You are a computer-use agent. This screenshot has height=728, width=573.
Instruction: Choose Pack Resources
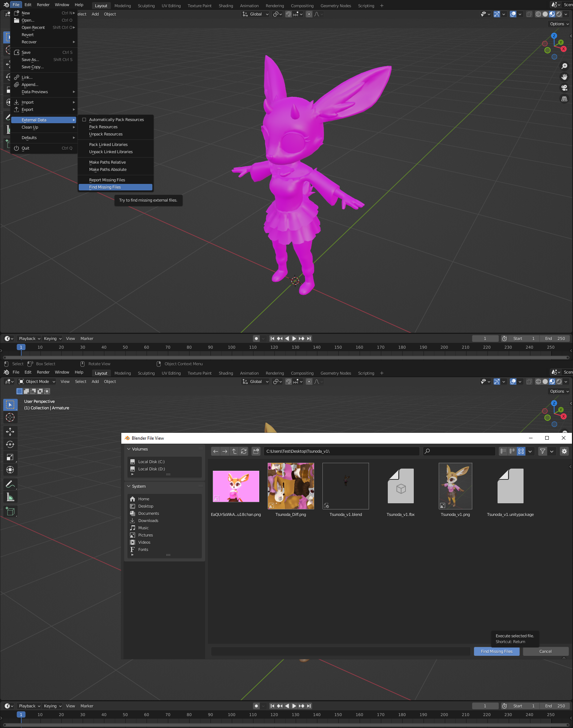pyautogui.click(x=116, y=127)
